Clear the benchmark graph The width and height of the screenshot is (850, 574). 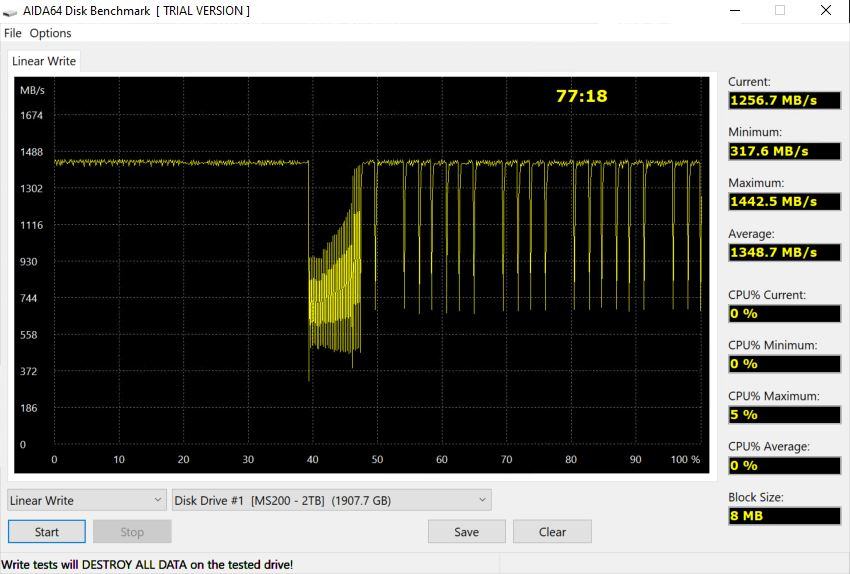click(x=552, y=532)
